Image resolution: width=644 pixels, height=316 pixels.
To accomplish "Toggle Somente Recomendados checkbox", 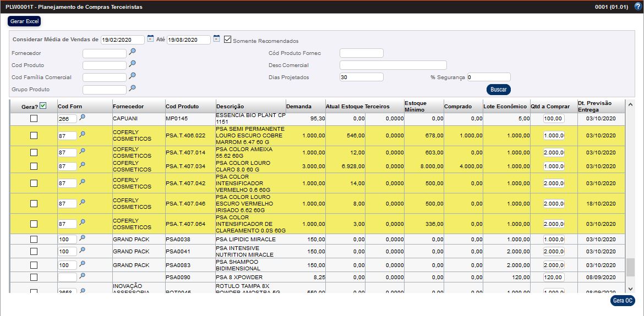I will (228, 40).
